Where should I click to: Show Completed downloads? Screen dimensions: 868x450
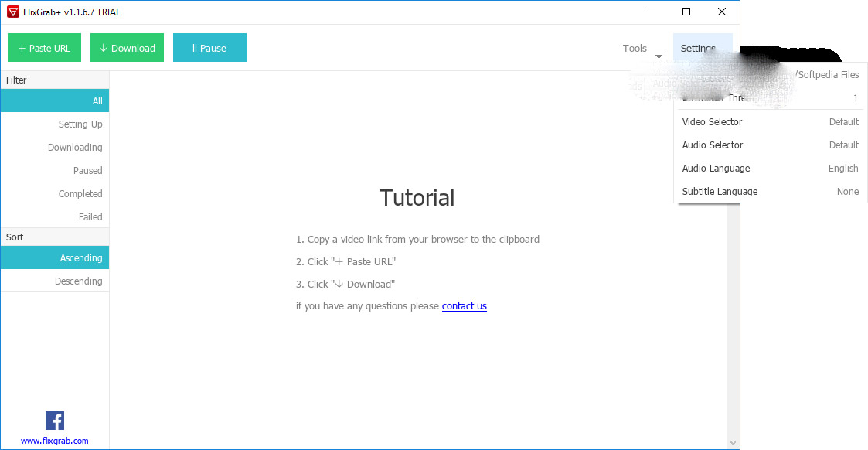tap(55, 194)
